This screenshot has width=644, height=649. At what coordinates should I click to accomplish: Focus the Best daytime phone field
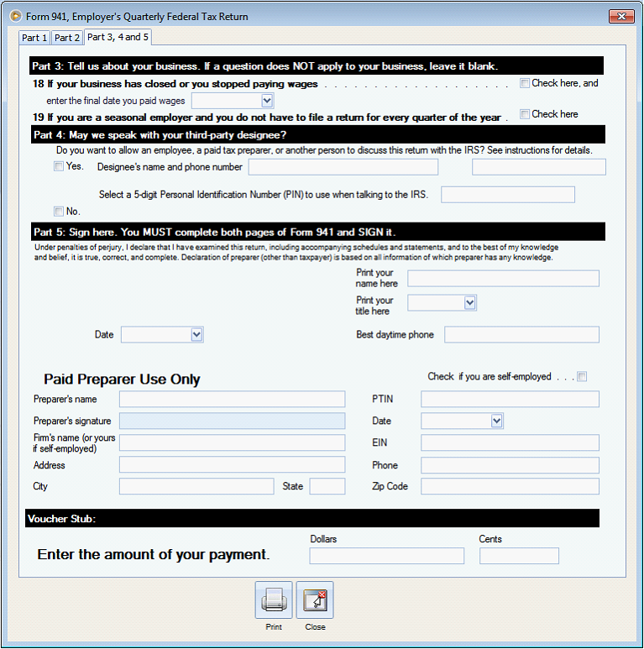(521, 335)
